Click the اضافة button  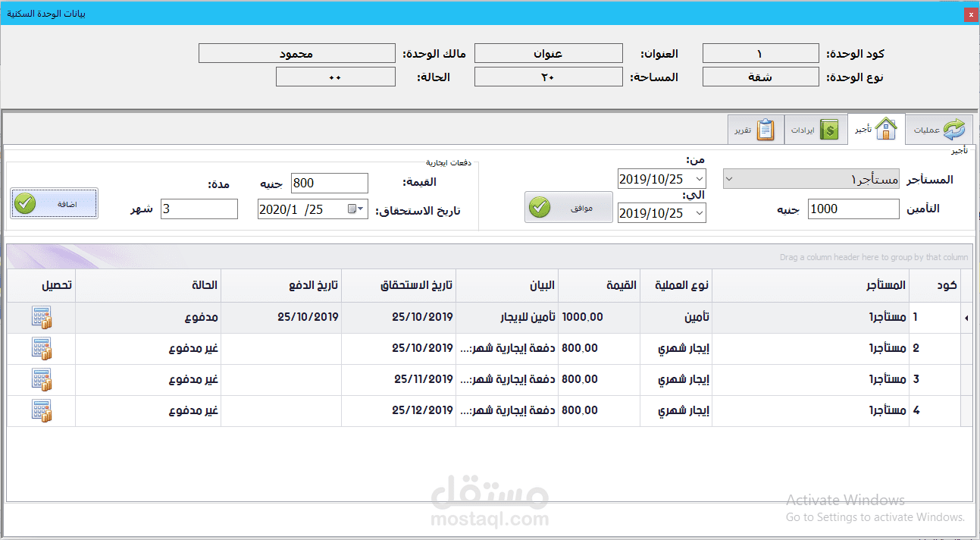click(x=53, y=203)
